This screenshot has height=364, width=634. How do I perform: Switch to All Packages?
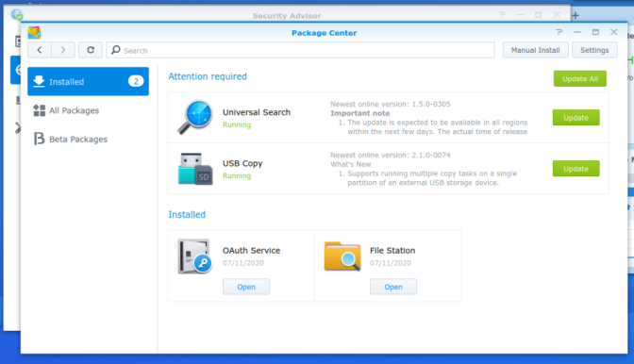click(88, 110)
